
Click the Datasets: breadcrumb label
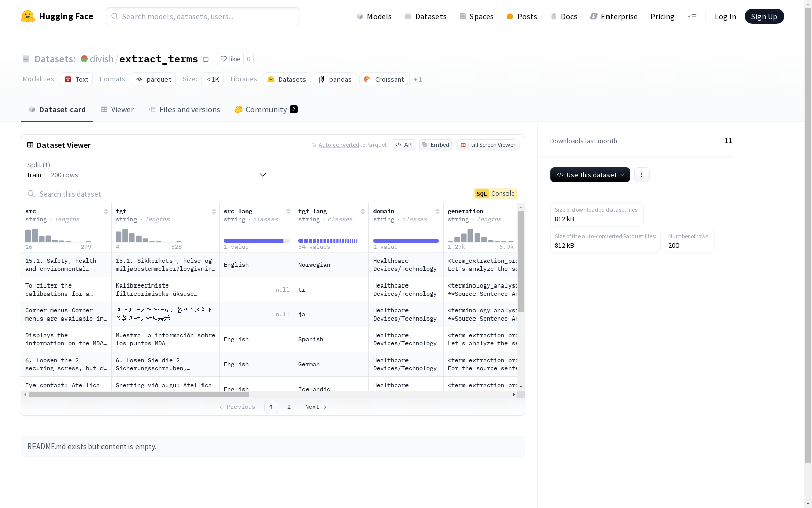(55, 59)
